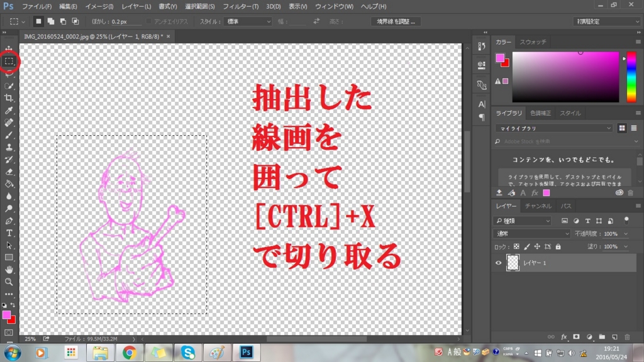This screenshot has height=362, width=644.
Task: Open the Style dropdown set to 標準
Action: [x=248, y=21]
